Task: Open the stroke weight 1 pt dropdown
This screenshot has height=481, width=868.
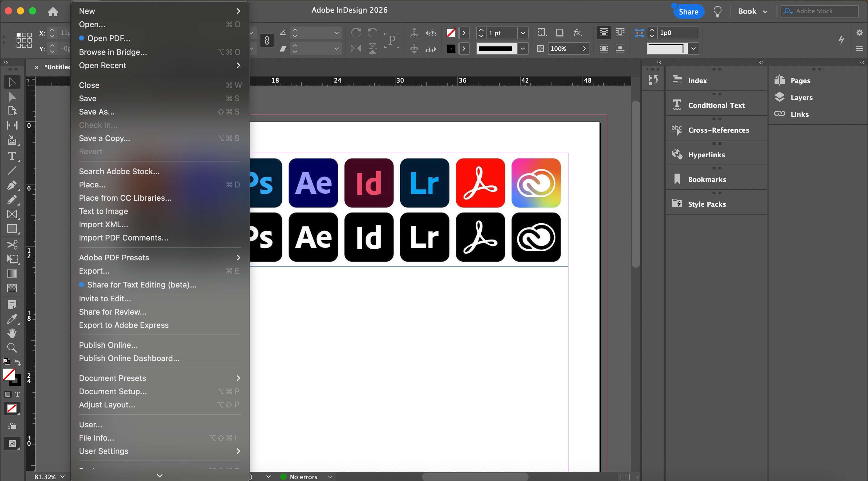Action: pyautogui.click(x=523, y=33)
